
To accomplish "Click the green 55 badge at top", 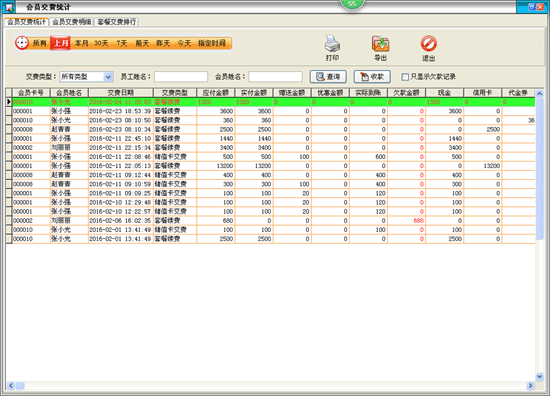I will [x=352, y=4].
